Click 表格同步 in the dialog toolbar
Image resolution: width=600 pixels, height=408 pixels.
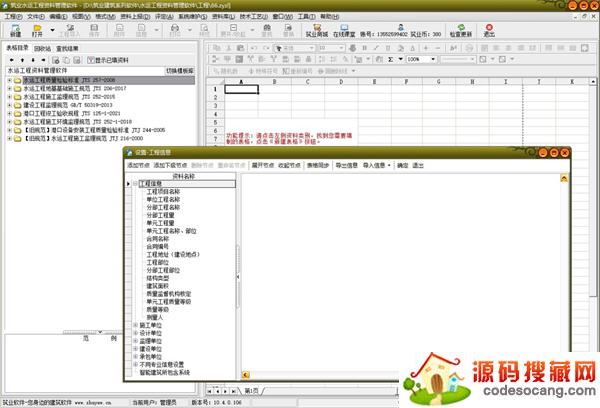[x=318, y=165]
